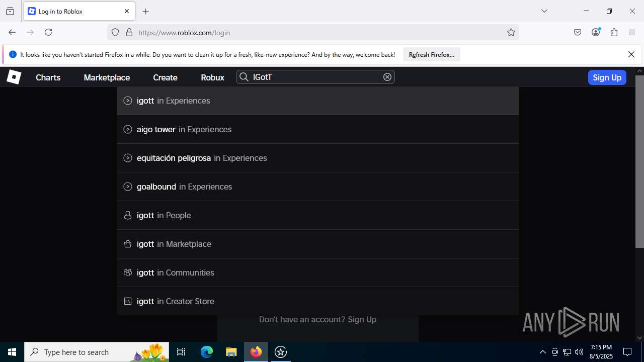Click the Sign Up link below suggestions

click(362, 319)
